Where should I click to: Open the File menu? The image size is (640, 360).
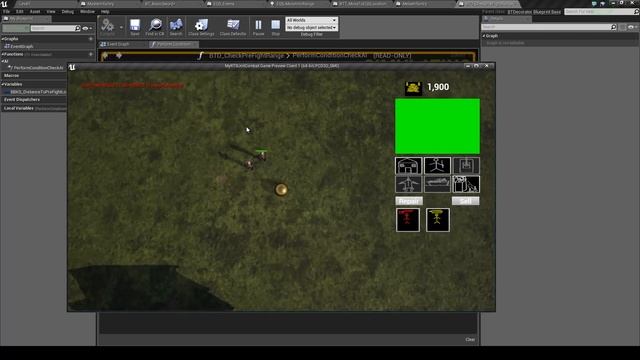click(x=6, y=11)
